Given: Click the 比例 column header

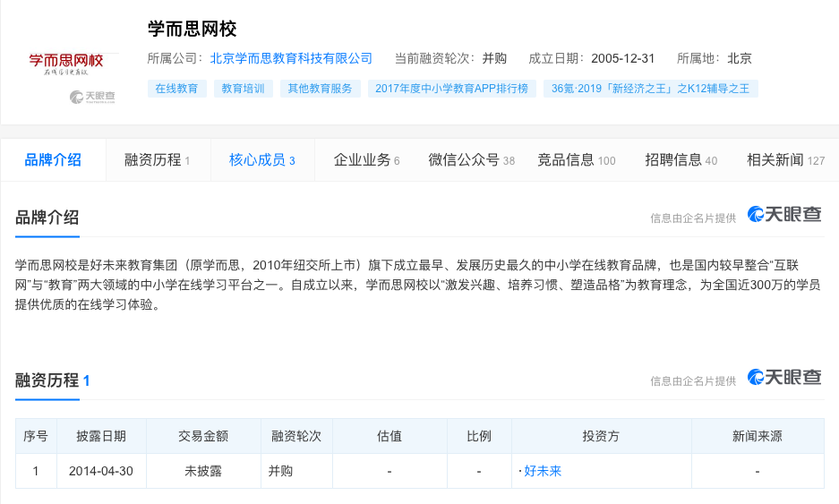Looking at the screenshot, I should [x=479, y=436].
